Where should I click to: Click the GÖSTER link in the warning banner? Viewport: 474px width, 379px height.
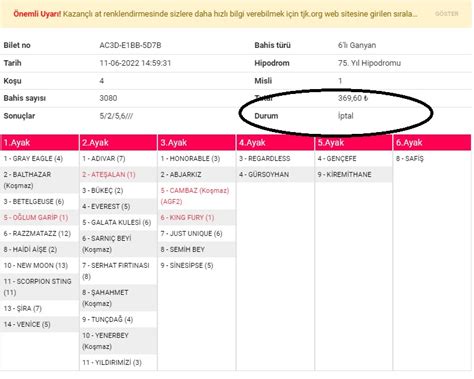click(x=447, y=14)
